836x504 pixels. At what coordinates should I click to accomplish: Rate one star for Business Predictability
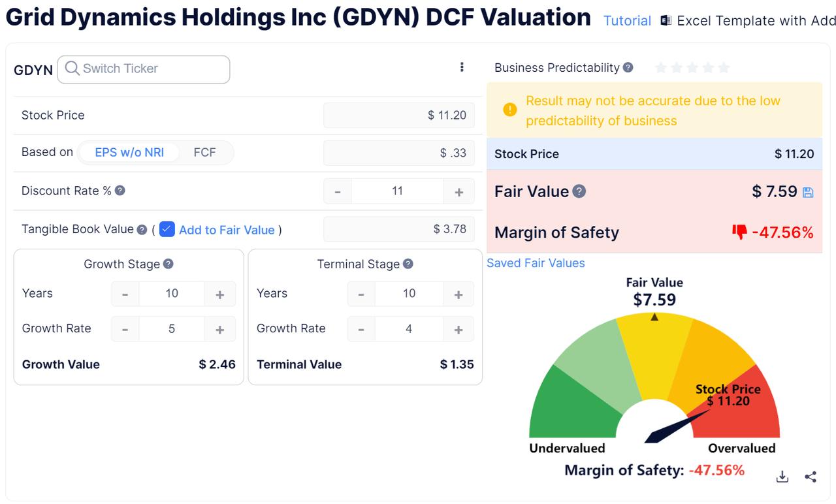coord(661,67)
